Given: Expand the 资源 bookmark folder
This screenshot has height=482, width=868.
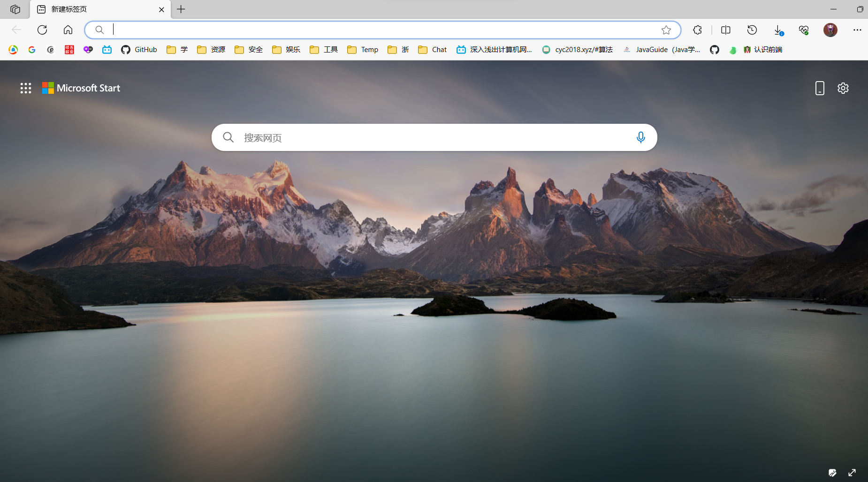Looking at the screenshot, I should (x=211, y=50).
